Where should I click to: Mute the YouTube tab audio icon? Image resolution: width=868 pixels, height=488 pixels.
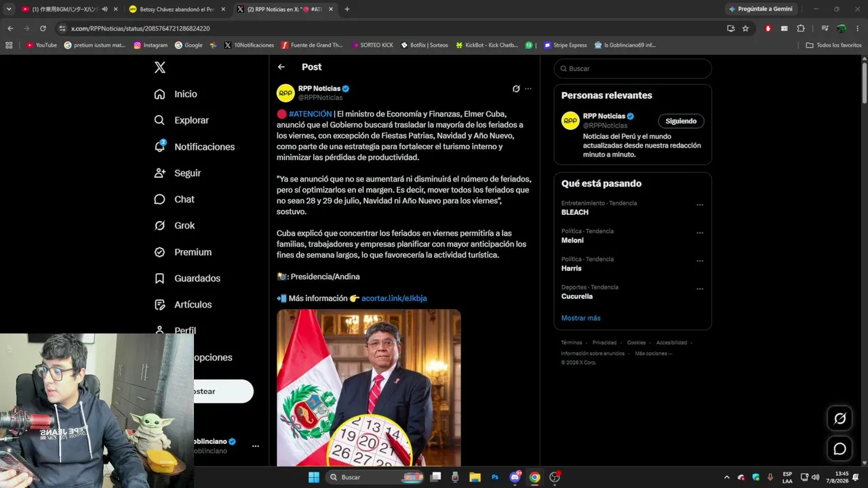coord(105,9)
